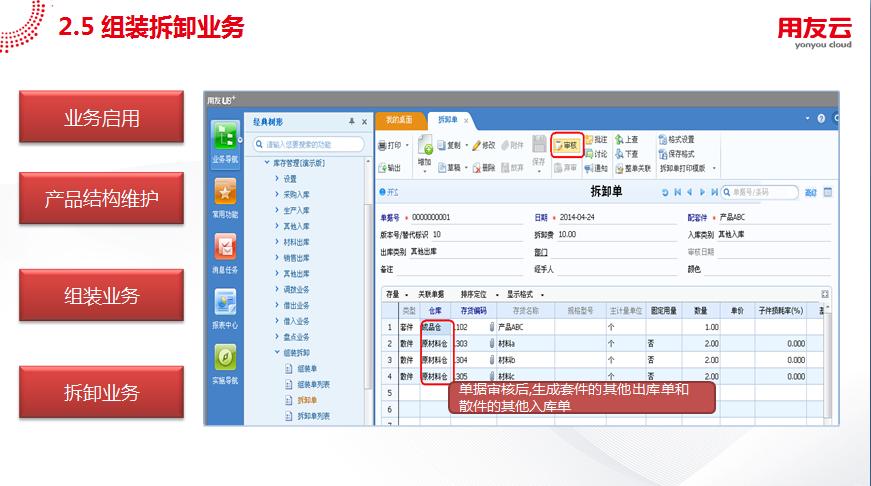Image resolution: width=871 pixels, height=486 pixels.
Task: Open the 报表中心 sidebar icon
Action: (225, 302)
